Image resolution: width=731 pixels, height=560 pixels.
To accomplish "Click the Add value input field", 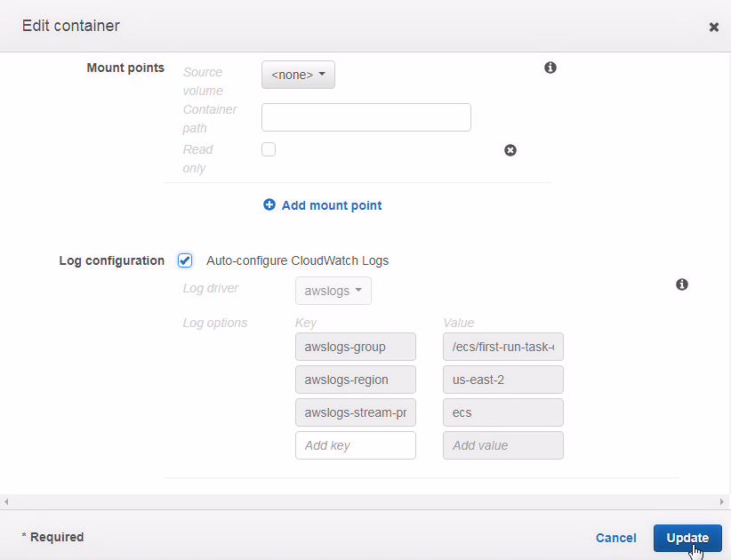I will (502, 445).
